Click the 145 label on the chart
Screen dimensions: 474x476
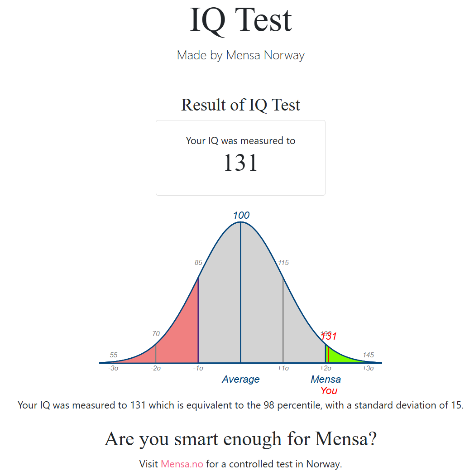[x=368, y=355]
